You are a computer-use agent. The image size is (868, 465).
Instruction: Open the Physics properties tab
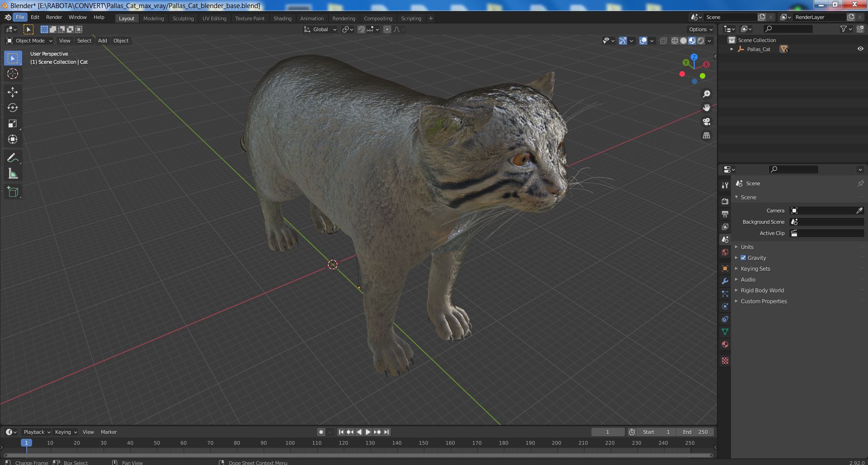(x=725, y=306)
